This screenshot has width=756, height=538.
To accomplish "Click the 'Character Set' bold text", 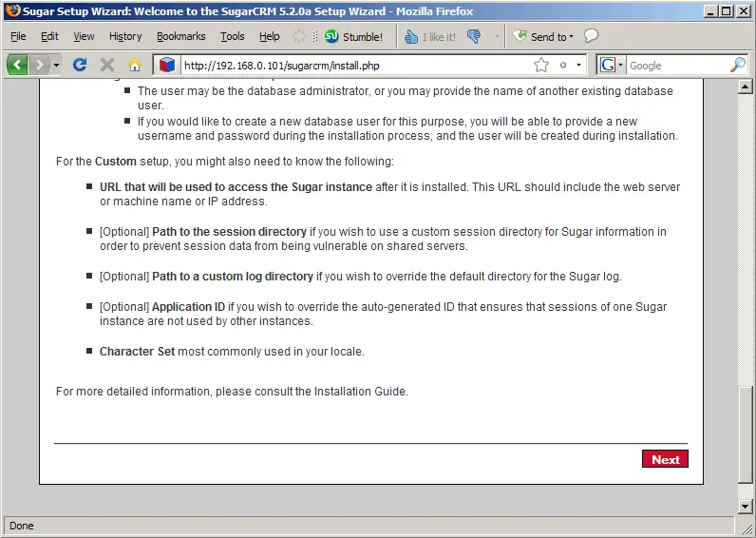I will coord(137,352).
